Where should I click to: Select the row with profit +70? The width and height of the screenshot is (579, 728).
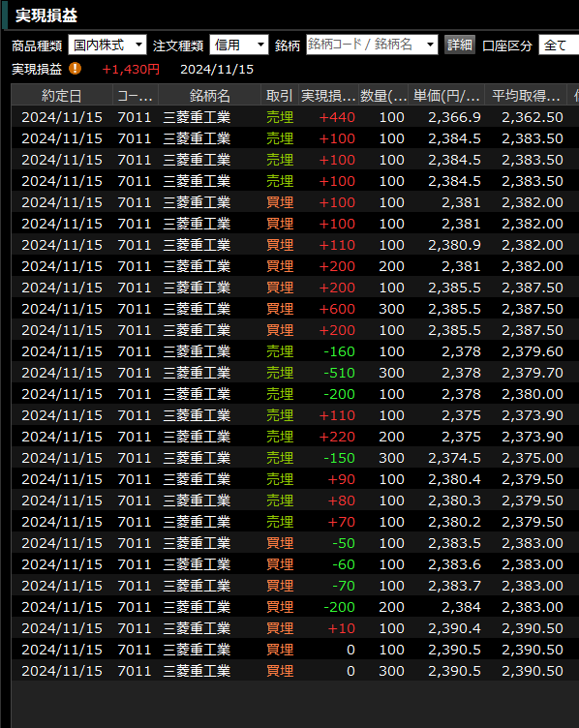point(295,522)
